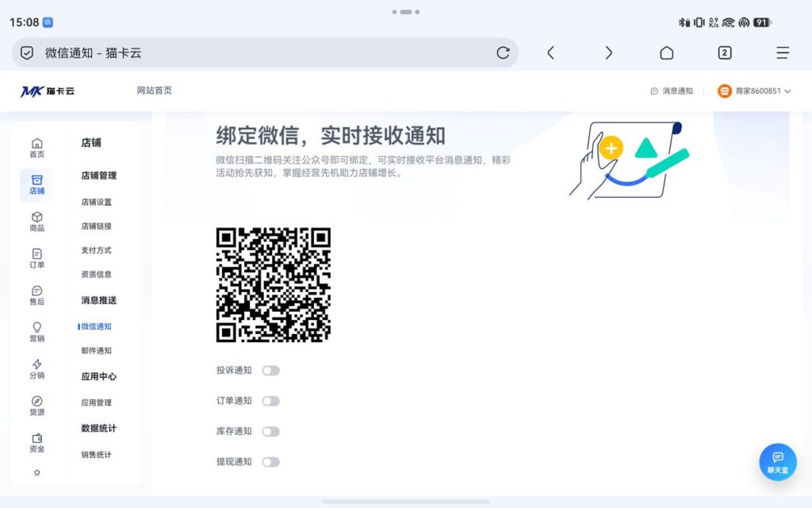Click the 应用中心 section heading
This screenshot has height=508, width=812.
tap(99, 376)
